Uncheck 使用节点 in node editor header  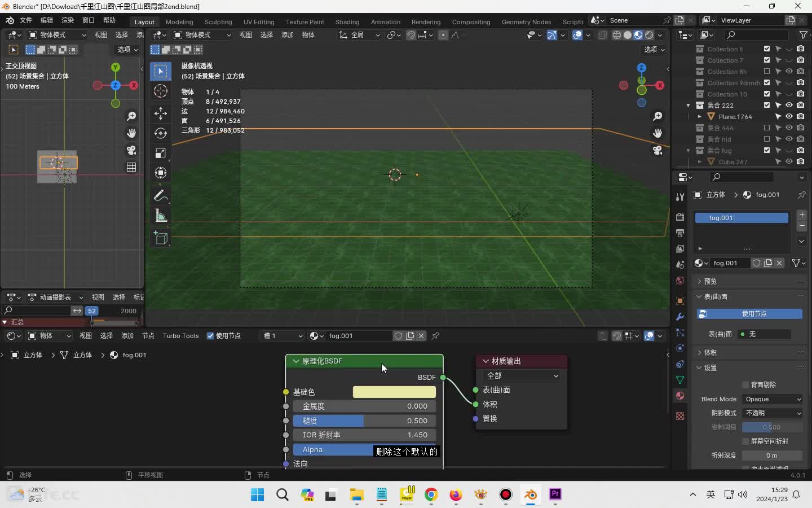point(210,336)
